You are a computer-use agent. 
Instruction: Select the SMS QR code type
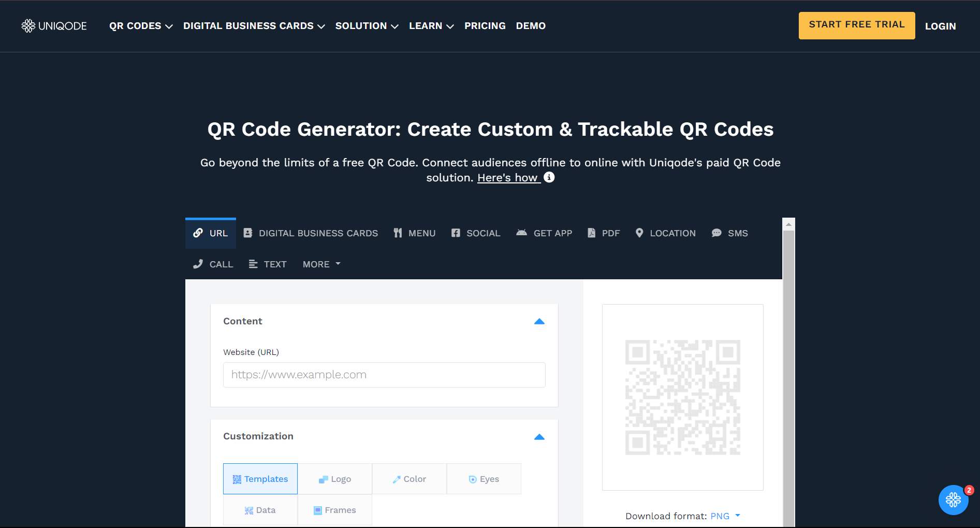(x=730, y=233)
